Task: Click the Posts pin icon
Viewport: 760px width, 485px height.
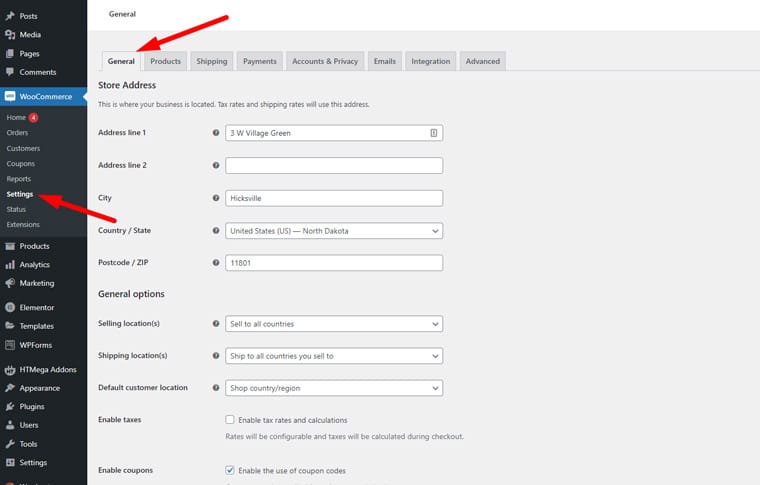Action: 10,16
